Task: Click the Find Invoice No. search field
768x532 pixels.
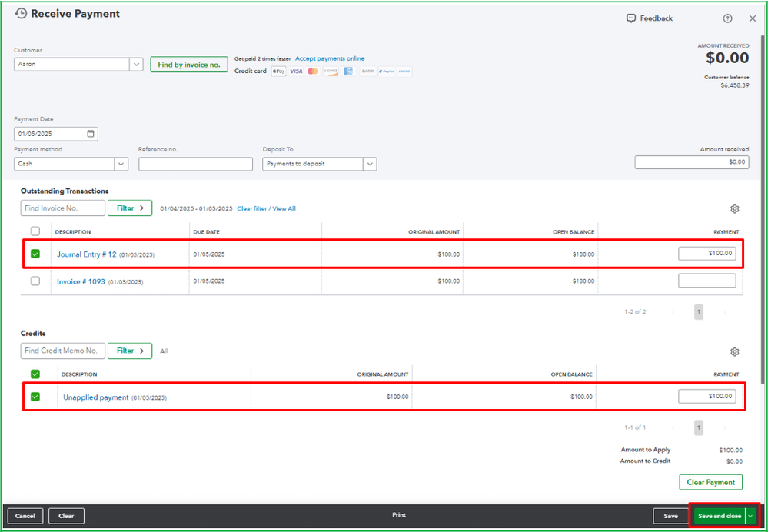Action: [x=63, y=208]
